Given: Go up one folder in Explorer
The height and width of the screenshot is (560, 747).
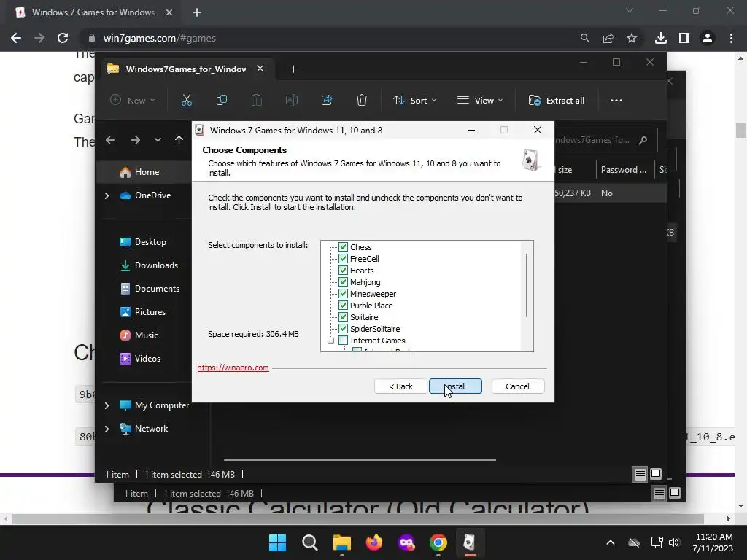Looking at the screenshot, I should point(179,140).
